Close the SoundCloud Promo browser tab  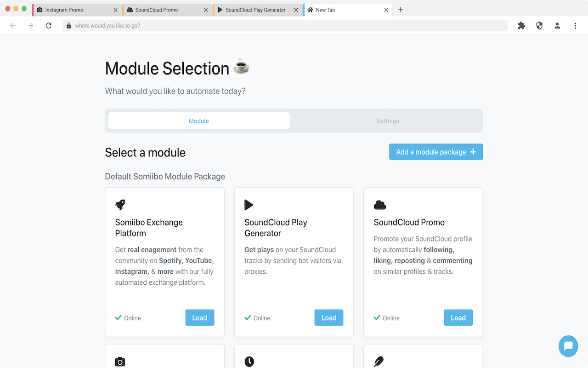tap(206, 10)
